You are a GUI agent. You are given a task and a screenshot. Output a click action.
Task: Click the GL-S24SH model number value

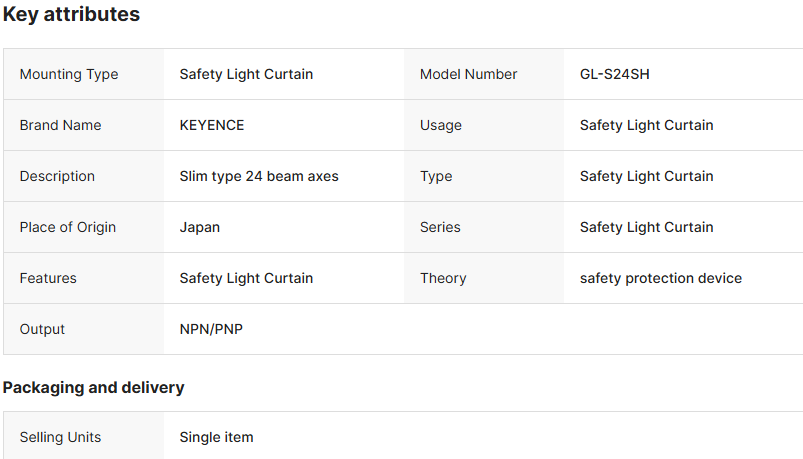[x=614, y=74]
